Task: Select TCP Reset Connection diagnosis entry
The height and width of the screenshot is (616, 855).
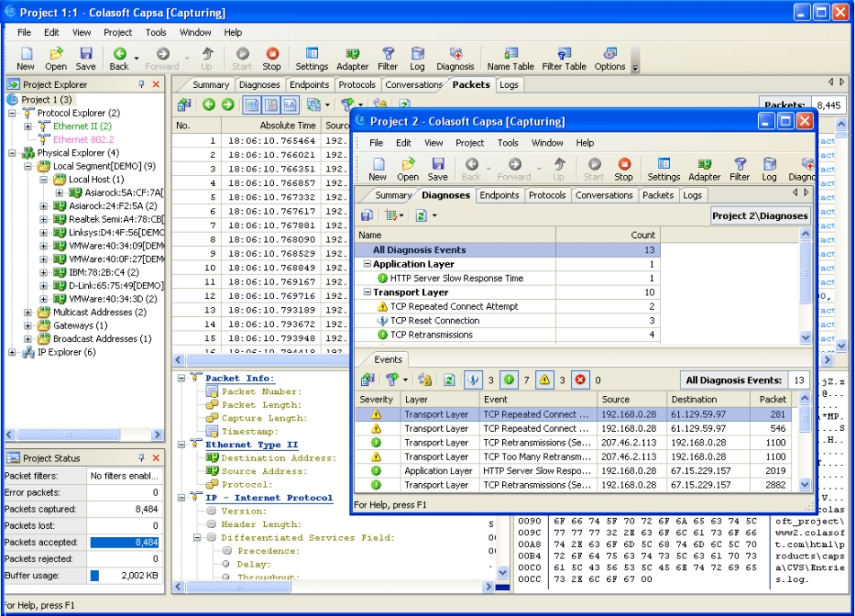Action: pyautogui.click(x=435, y=321)
